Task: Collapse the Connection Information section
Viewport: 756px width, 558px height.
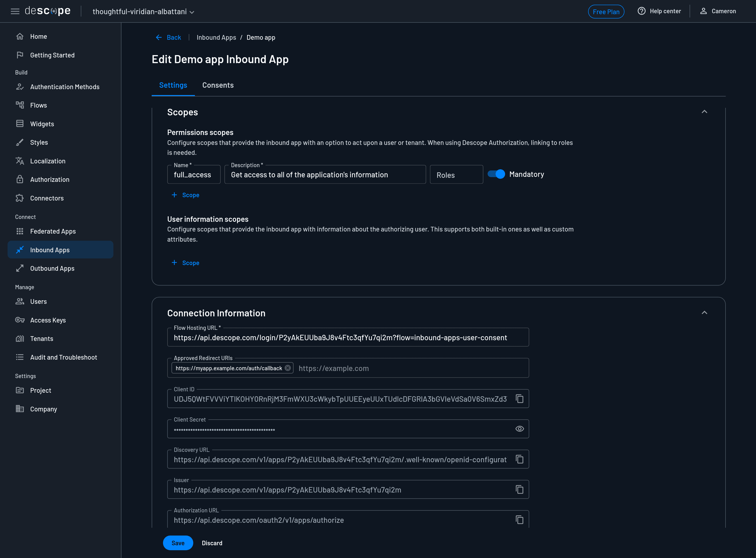Action: pyautogui.click(x=704, y=313)
